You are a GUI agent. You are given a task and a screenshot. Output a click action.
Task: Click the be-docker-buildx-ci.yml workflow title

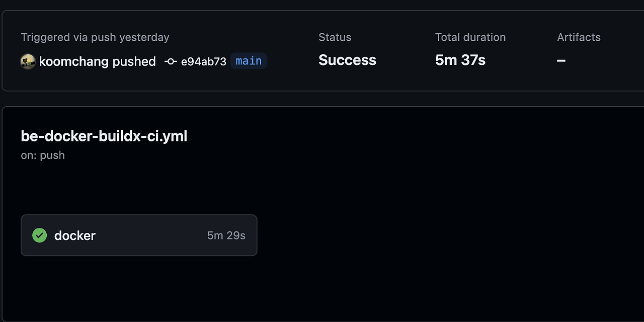tap(104, 136)
